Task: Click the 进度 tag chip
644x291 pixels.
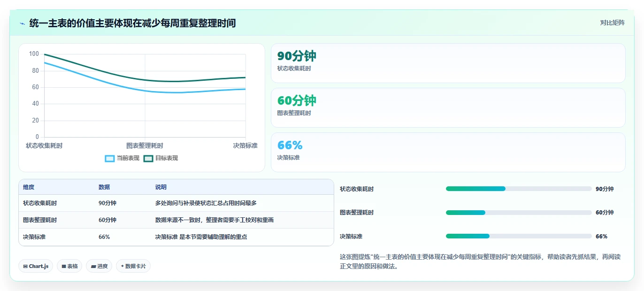Action: tap(99, 266)
